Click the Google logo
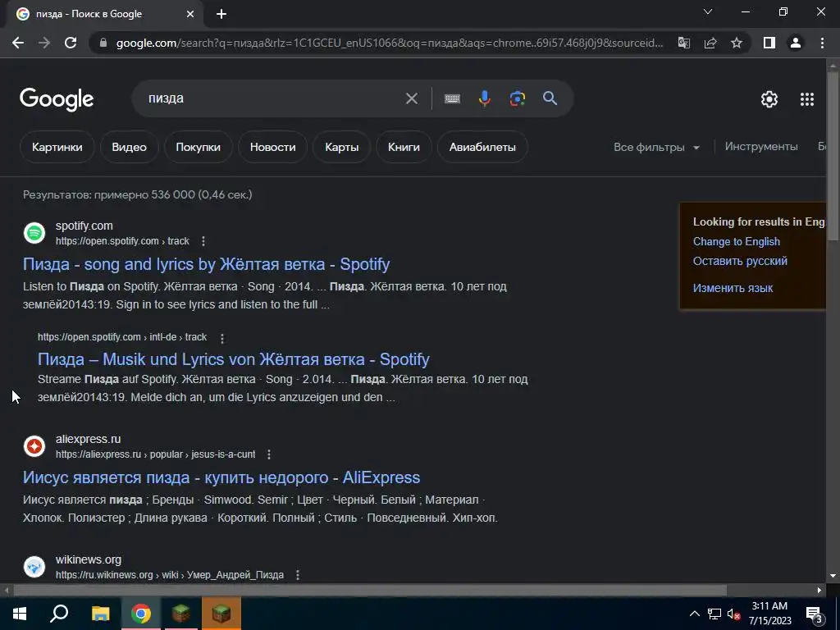Viewport: 840px width, 630px height. click(x=57, y=99)
